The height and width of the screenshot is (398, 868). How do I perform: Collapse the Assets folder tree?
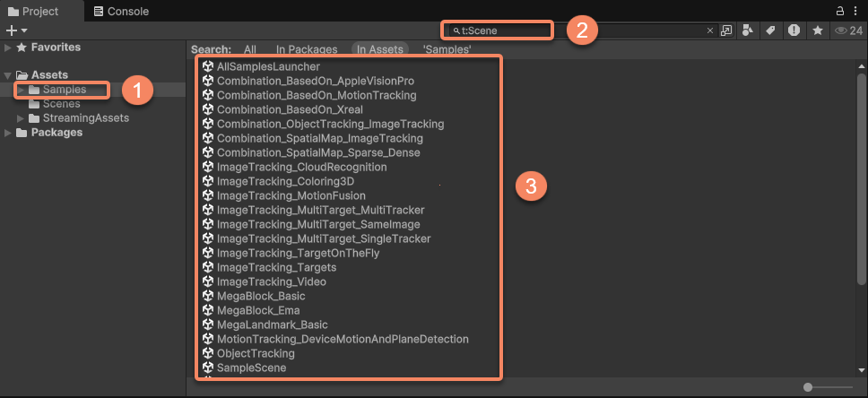click(8, 75)
